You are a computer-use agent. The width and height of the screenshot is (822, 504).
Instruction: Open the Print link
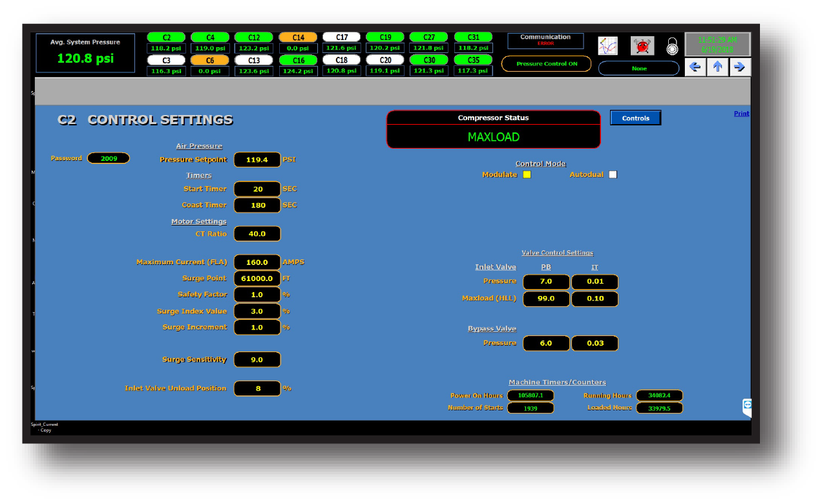tap(741, 113)
